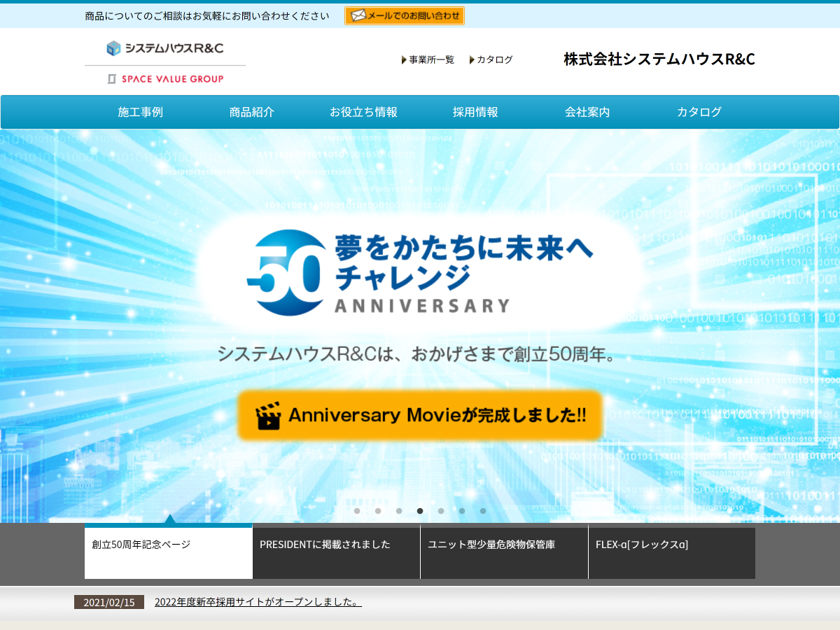Select the active fourth slider dot
This screenshot has width=840, height=630.
tap(420, 511)
